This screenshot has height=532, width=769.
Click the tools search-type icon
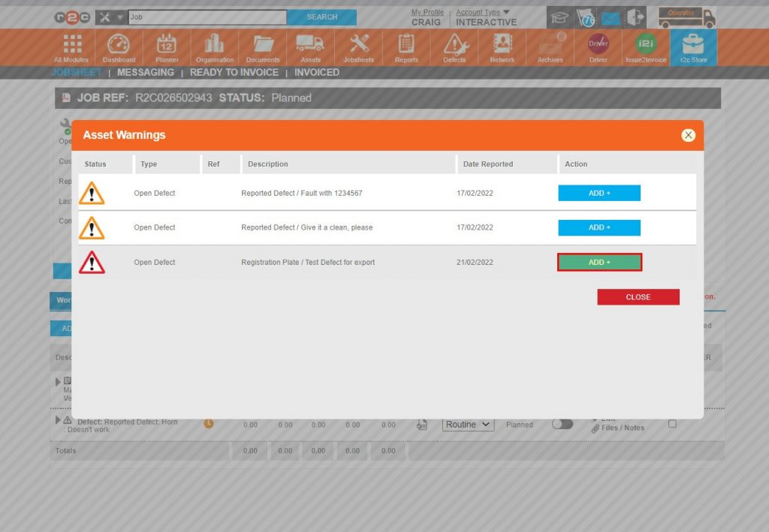(x=104, y=17)
